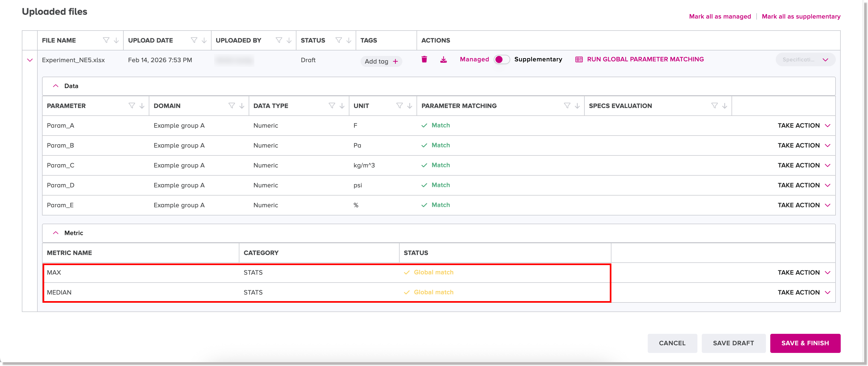
Task: Click STATS category for MAX metric
Action: tap(253, 272)
